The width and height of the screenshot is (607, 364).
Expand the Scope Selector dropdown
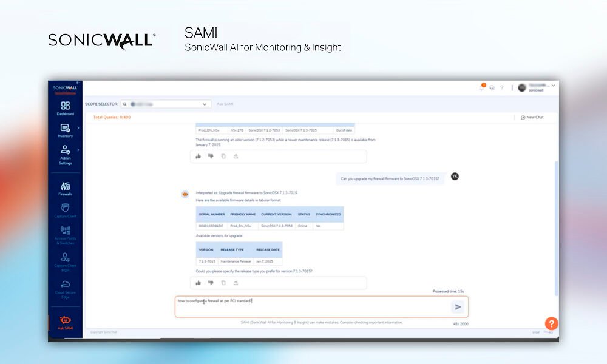pos(205,104)
